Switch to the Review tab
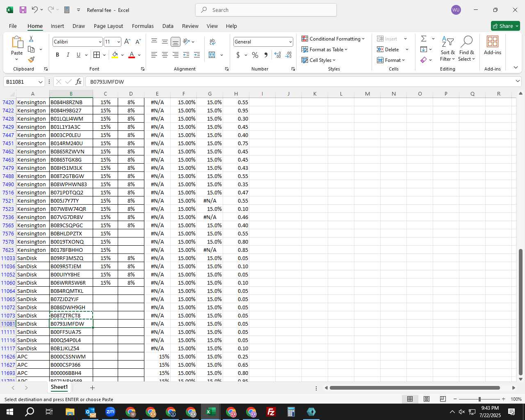Screen dimensions: 525x420 pyautogui.click(x=190, y=26)
